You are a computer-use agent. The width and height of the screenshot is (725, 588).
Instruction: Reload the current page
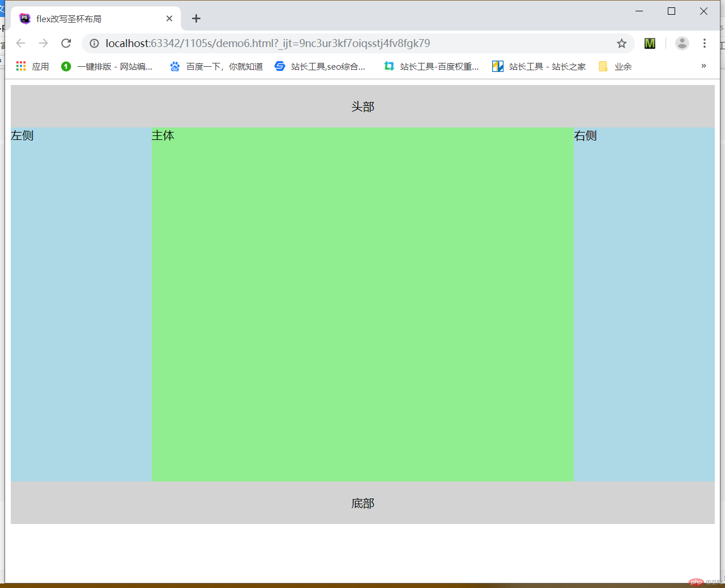[x=66, y=43]
